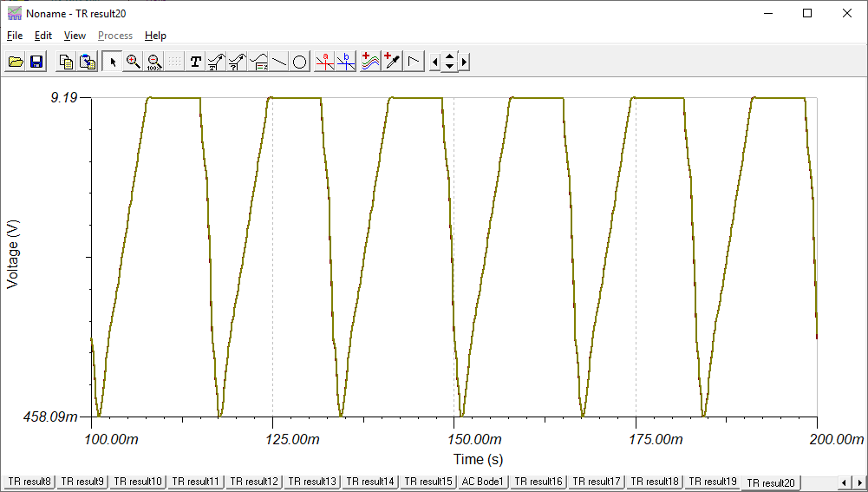
Task: Select the Circle drawing tool
Action: (299, 62)
